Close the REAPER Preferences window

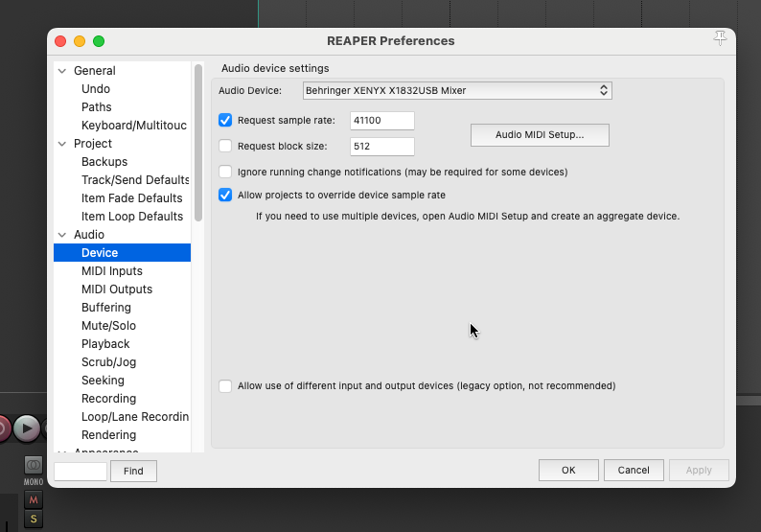[x=60, y=41]
